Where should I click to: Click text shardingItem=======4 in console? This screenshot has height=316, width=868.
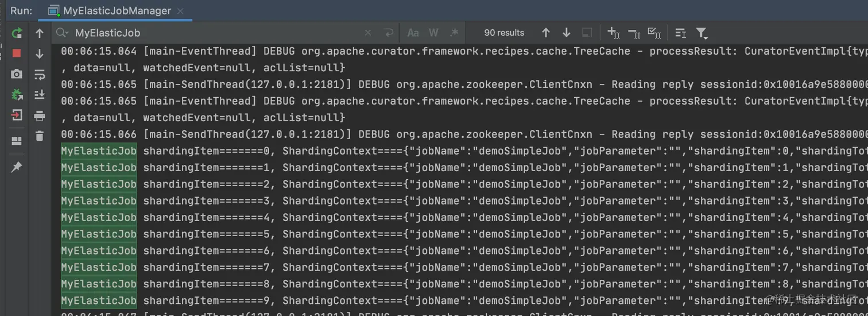210,218
